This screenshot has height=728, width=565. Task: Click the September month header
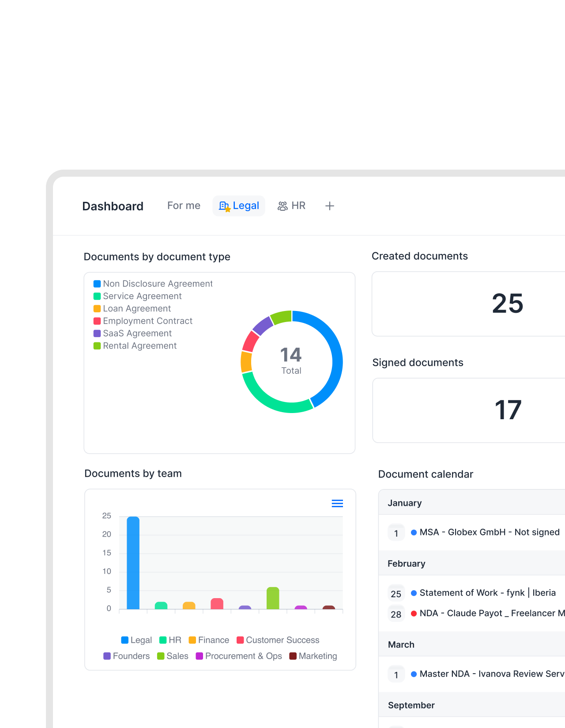(472, 705)
